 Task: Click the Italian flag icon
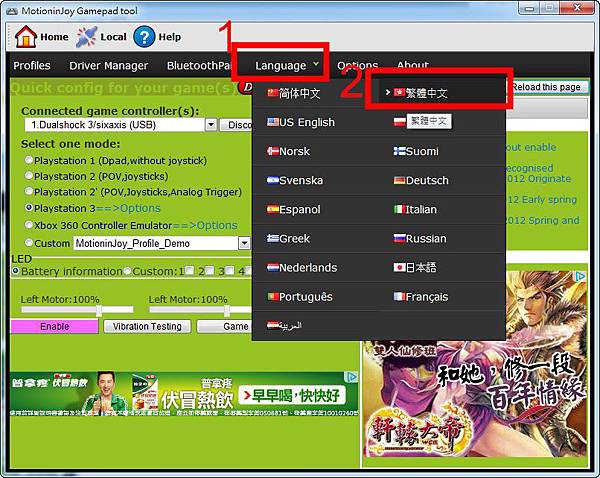click(x=399, y=209)
